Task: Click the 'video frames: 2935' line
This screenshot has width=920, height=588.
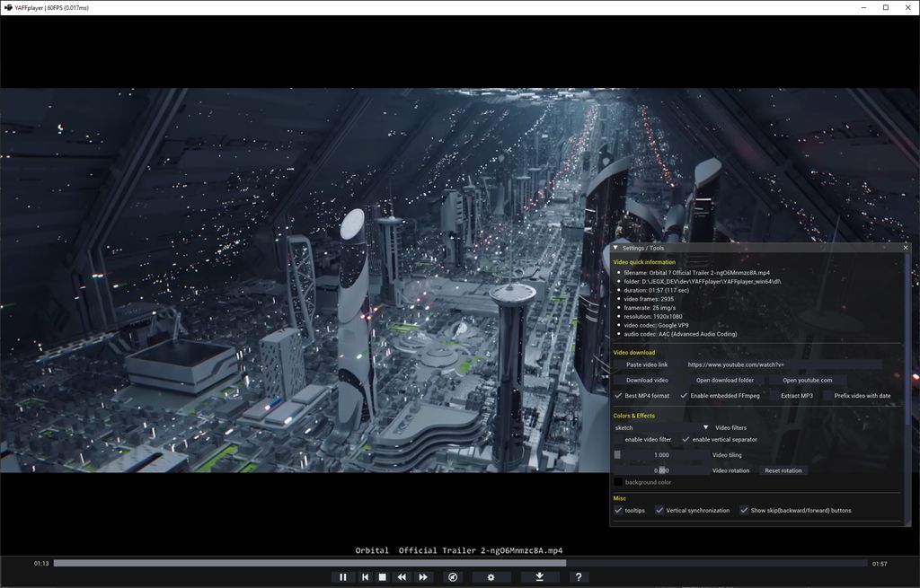Action: 649,299
